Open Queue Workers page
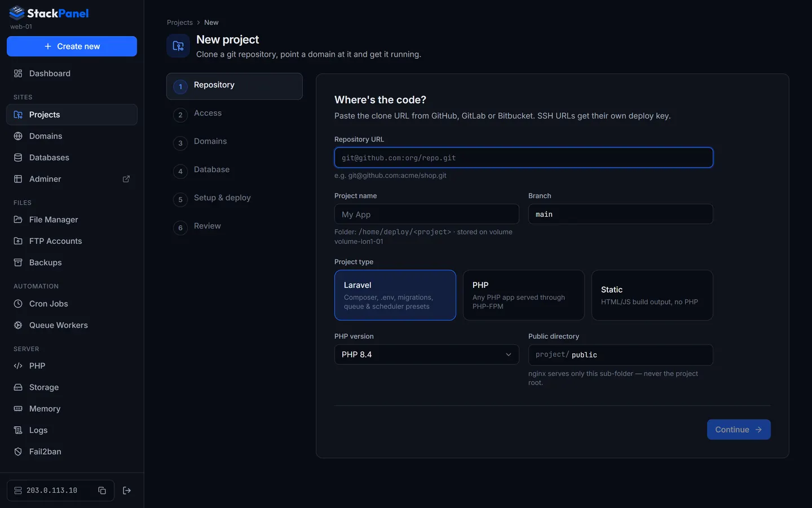 tap(72, 325)
